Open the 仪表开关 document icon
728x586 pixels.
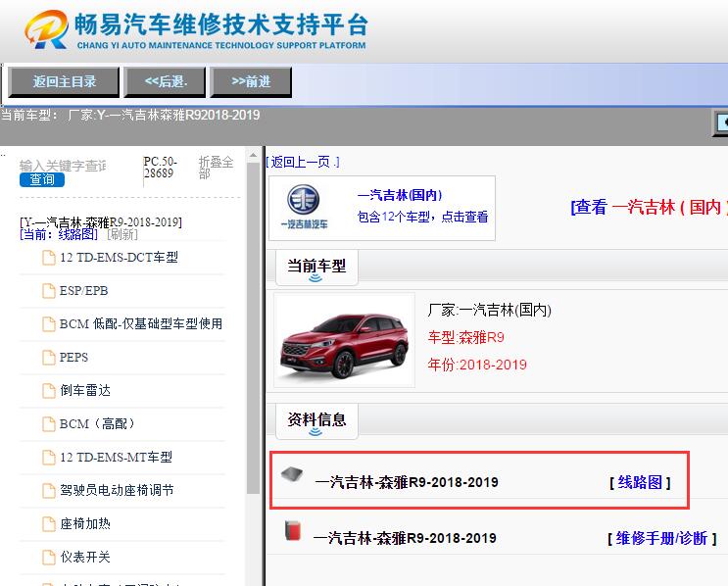coord(49,558)
